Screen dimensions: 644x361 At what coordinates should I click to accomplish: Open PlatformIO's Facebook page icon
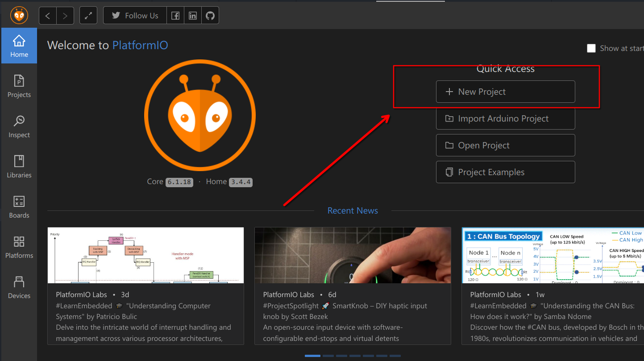175,15
